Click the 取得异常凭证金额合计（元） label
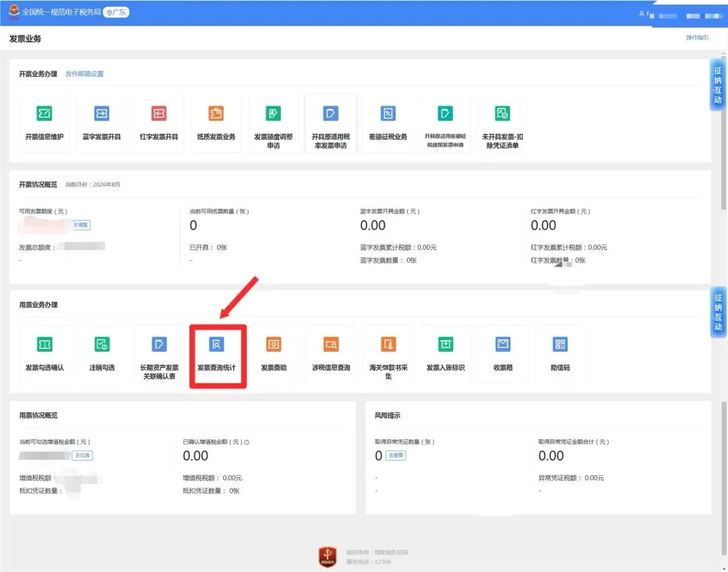 574,442
